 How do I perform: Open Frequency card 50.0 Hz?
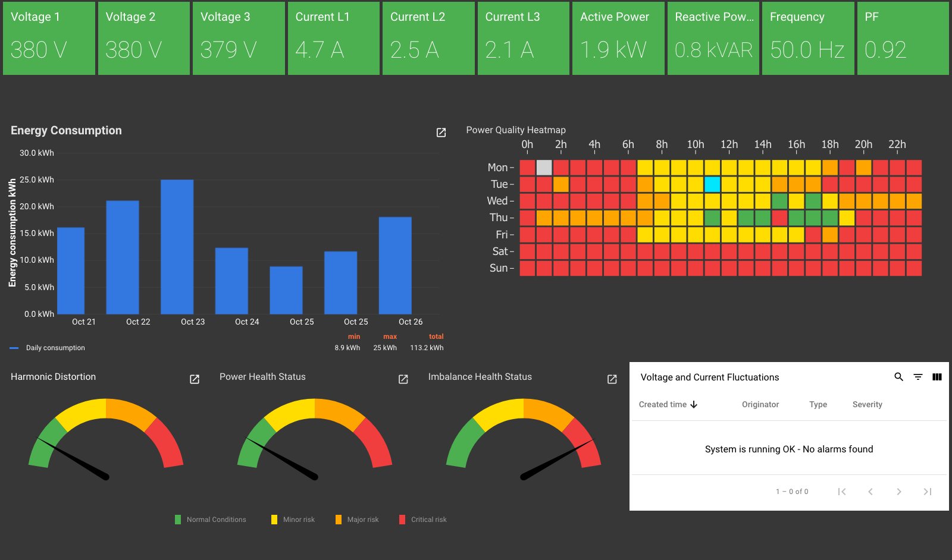[808, 38]
